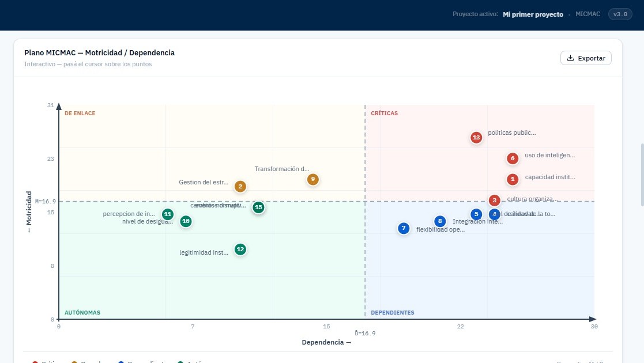Click green point 11 percepcion de in...

point(168,214)
